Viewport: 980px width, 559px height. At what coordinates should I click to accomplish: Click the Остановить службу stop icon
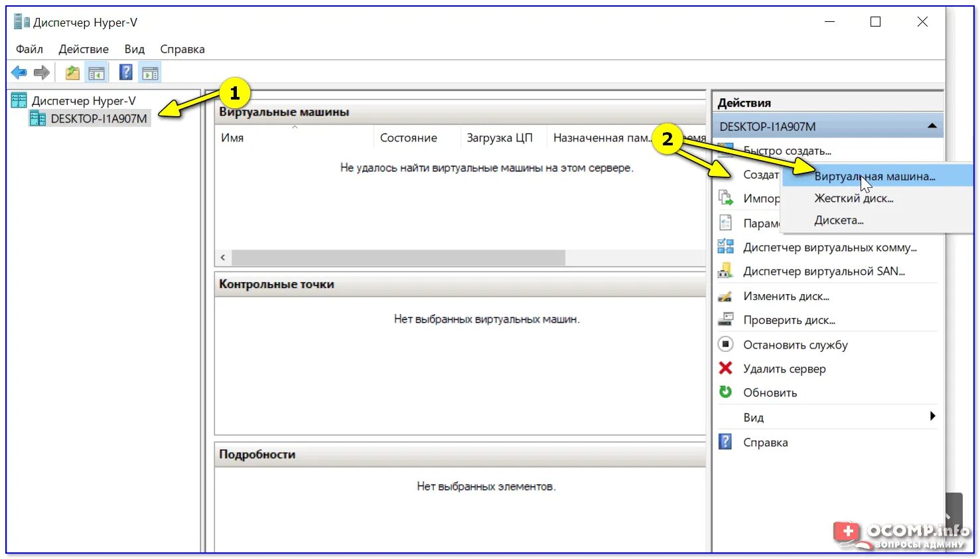click(x=726, y=345)
